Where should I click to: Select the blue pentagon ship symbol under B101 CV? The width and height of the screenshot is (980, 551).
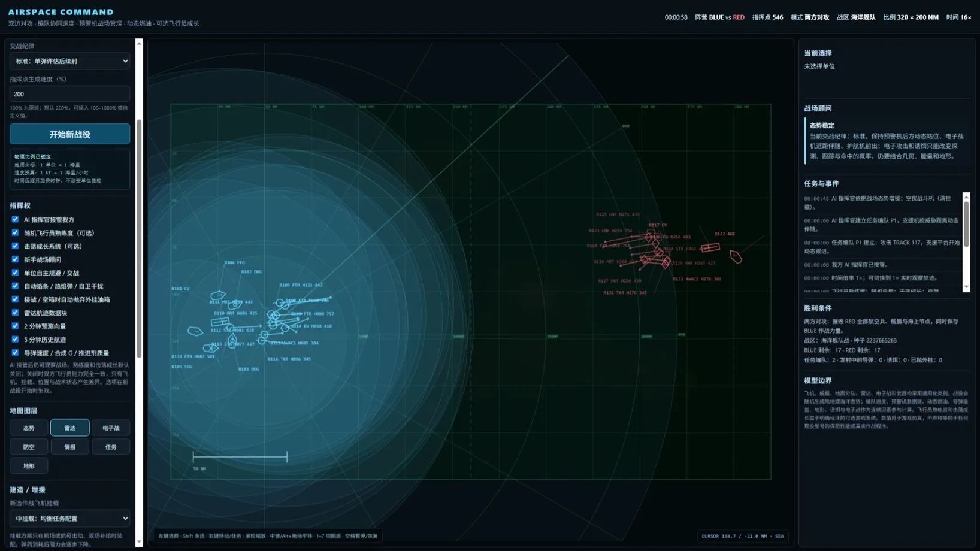218,295
